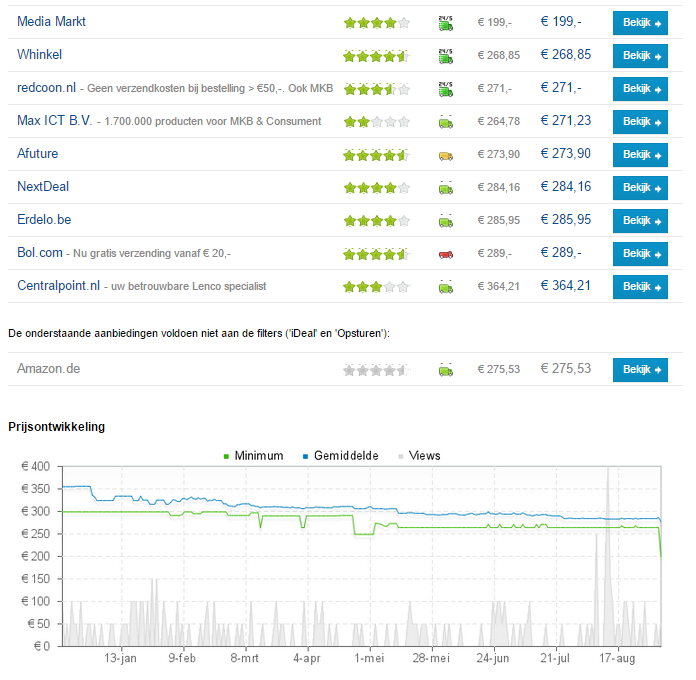
Task: Click the filter notice mentioning iDeal and Opsturen
Action: coord(199,333)
